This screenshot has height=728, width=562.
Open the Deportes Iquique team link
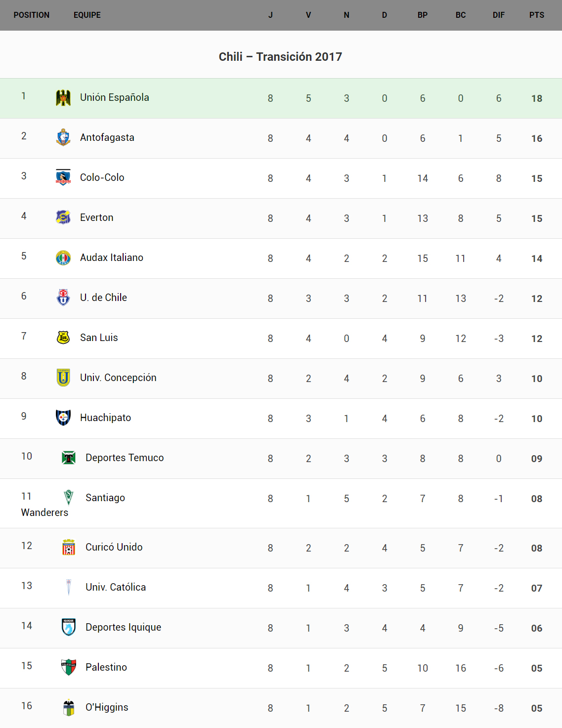click(x=123, y=627)
